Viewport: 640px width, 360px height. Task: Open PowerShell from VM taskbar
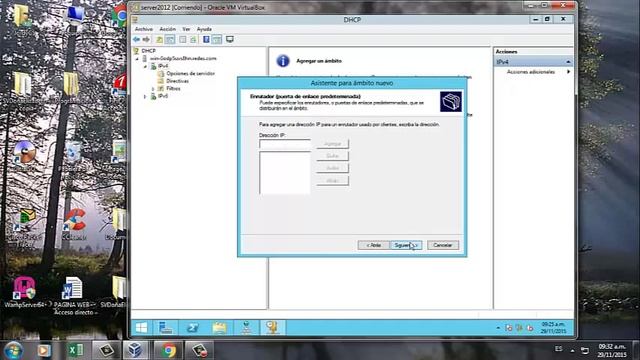(193, 327)
